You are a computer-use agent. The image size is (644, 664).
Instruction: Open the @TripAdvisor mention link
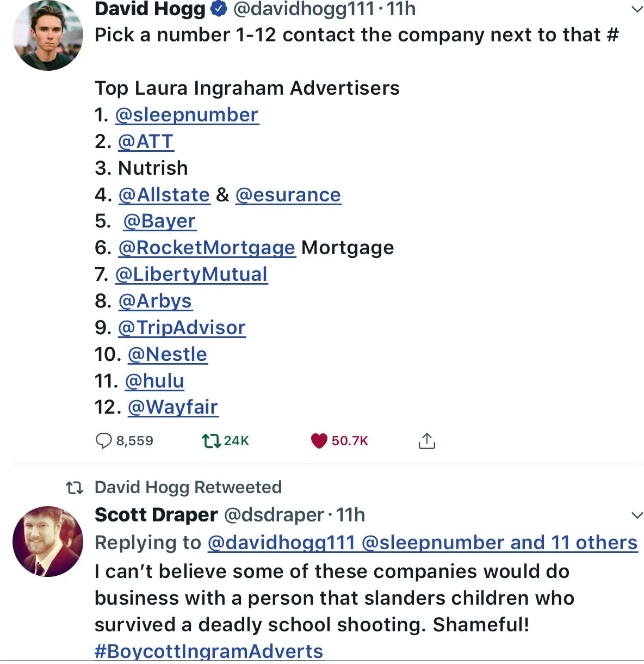pyautogui.click(x=182, y=328)
